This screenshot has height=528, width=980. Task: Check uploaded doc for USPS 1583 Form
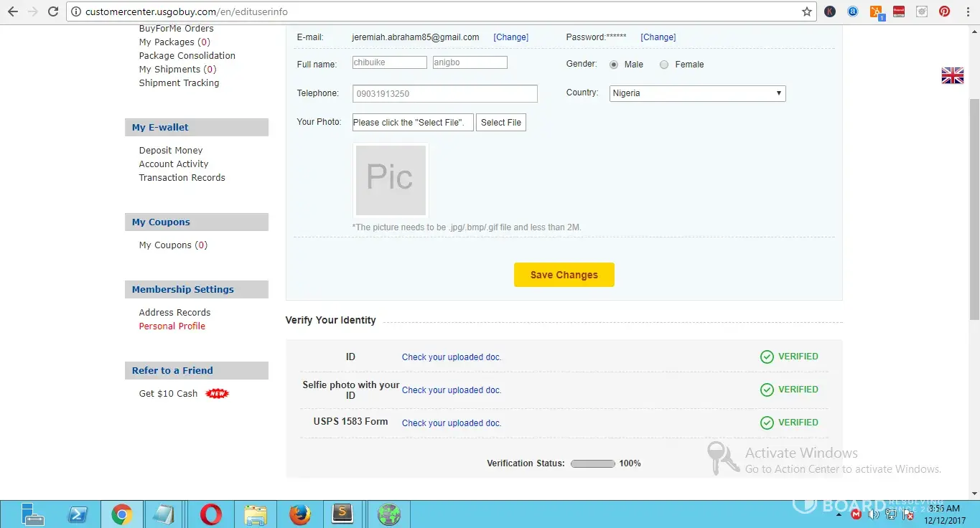(452, 423)
